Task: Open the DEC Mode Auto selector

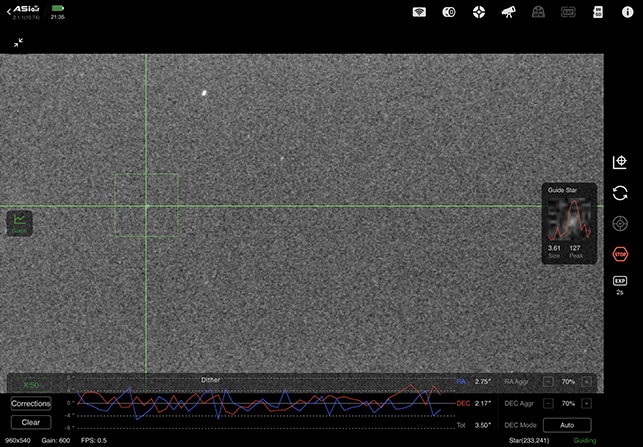Action: 567,425
